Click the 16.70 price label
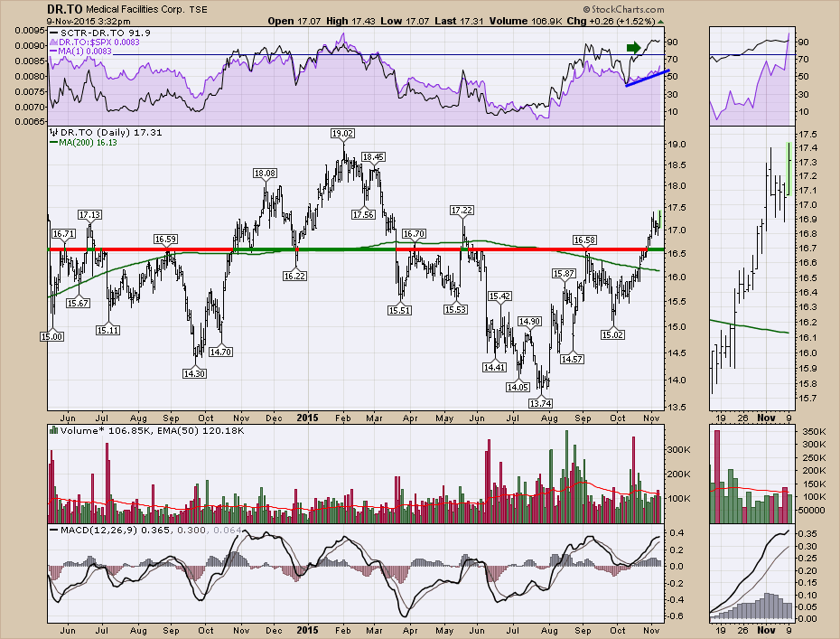 414,234
